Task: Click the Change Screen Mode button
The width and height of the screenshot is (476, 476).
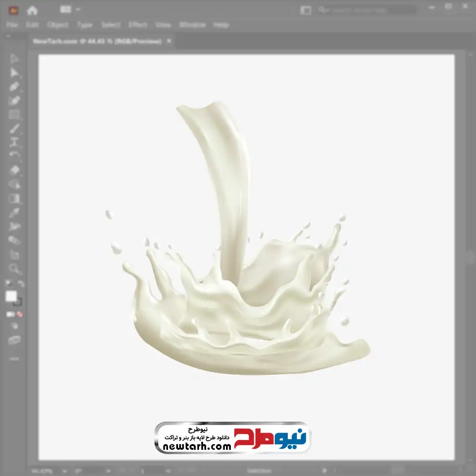Action: tap(15, 340)
